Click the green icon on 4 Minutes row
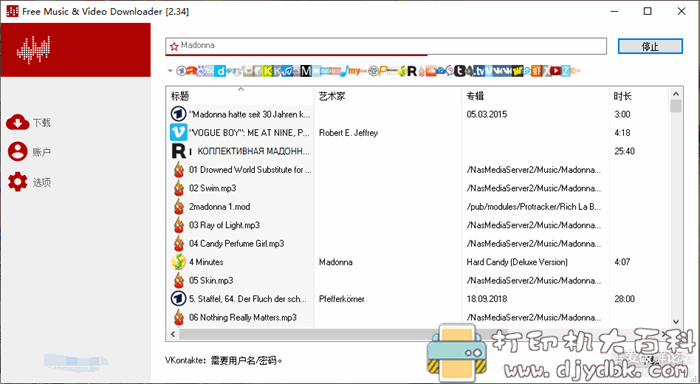This screenshot has height=384, width=700. coord(179,262)
